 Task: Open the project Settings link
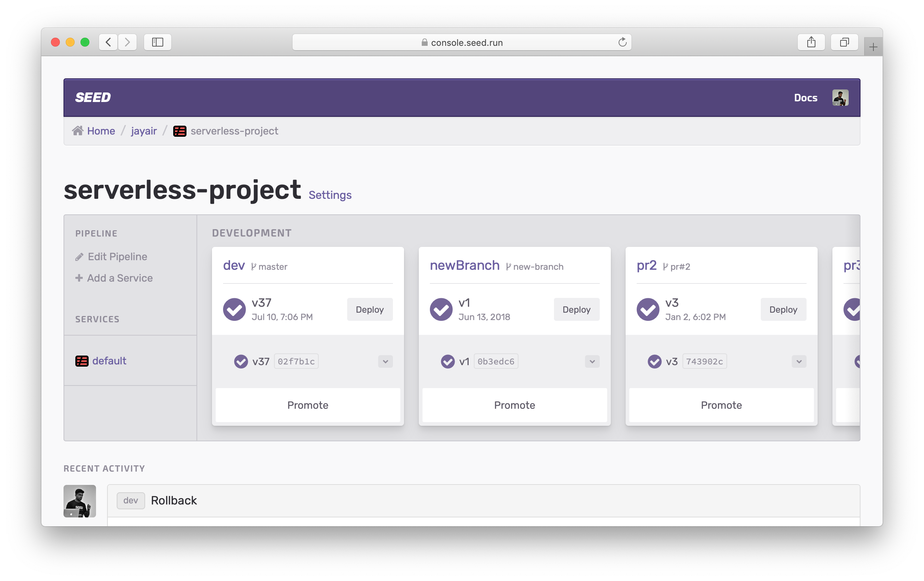330,195
